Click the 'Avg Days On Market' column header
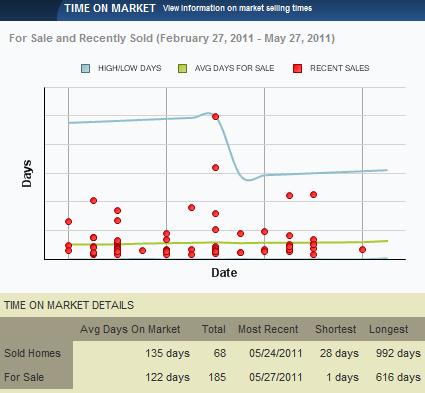The width and height of the screenshot is (425, 393). 130,329
